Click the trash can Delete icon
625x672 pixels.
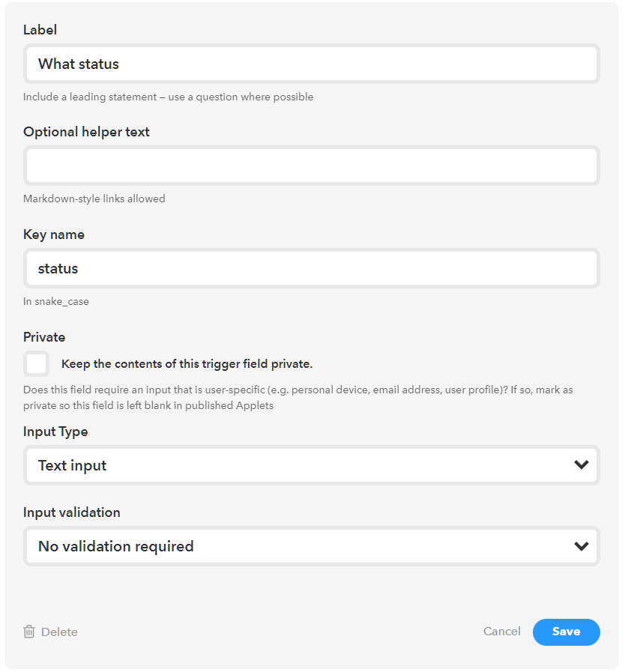click(x=29, y=632)
